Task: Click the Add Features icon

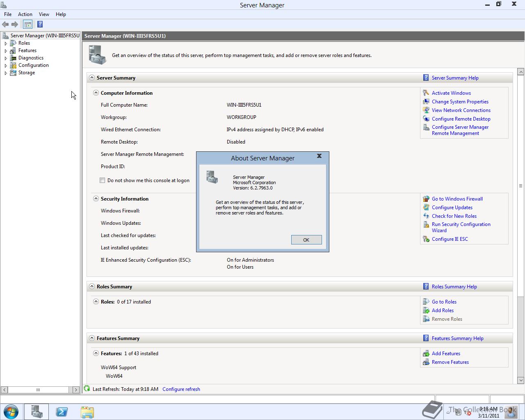Action: click(x=426, y=354)
